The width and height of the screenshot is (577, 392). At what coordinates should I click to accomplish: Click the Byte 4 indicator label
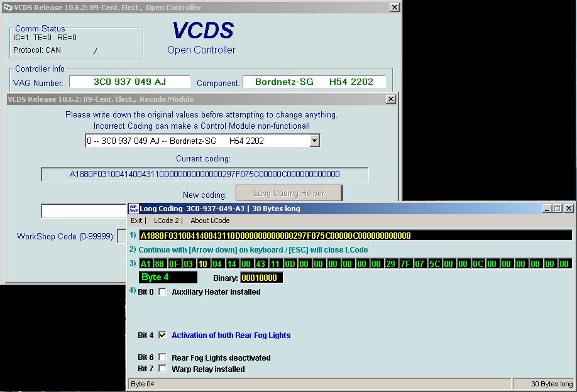point(168,277)
